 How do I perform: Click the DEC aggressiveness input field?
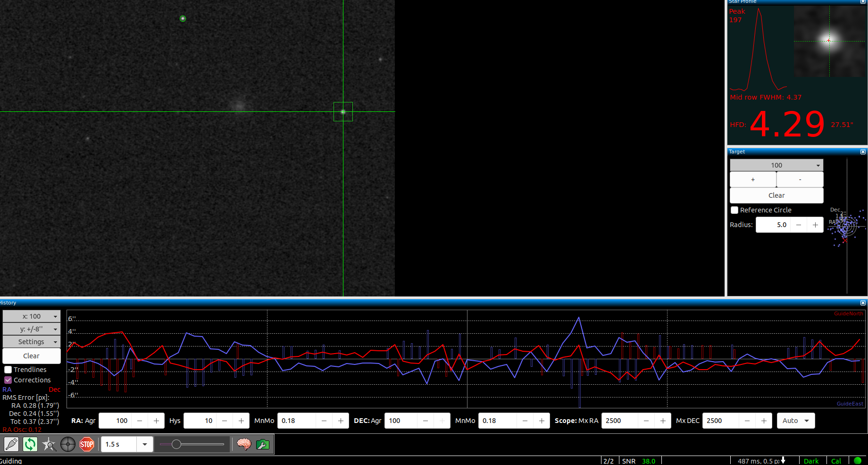[401, 421]
